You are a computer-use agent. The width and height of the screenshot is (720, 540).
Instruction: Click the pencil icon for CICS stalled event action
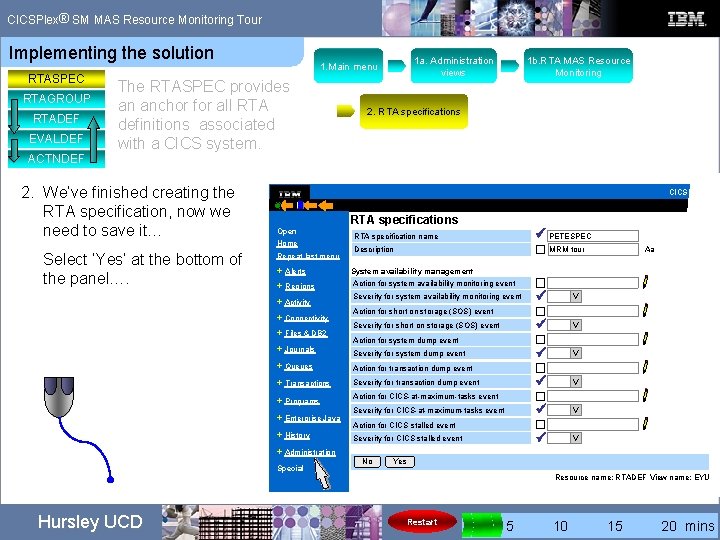point(645,424)
